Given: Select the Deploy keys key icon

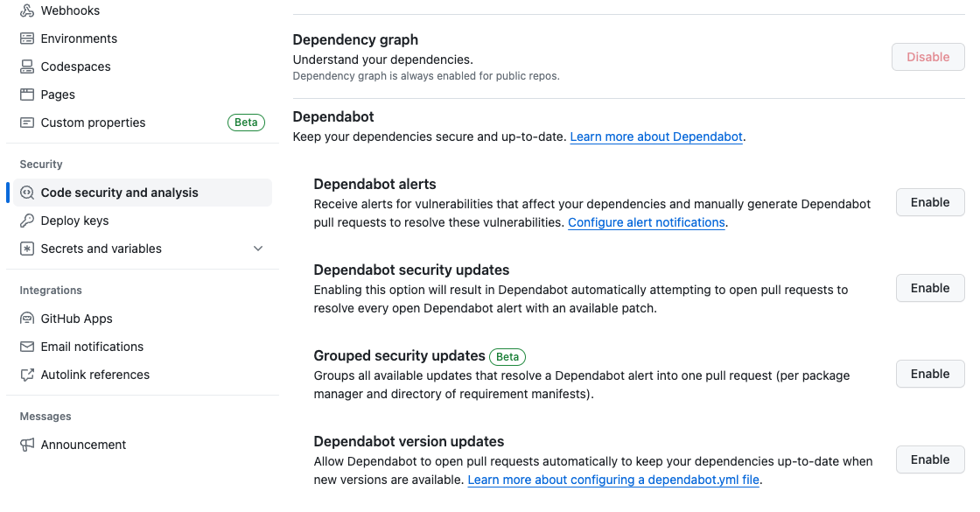Looking at the screenshot, I should [27, 220].
